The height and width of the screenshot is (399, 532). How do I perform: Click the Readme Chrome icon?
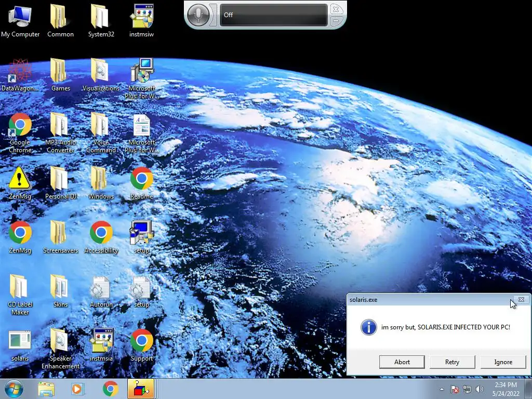pyautogui.click(x=141, y=183)
